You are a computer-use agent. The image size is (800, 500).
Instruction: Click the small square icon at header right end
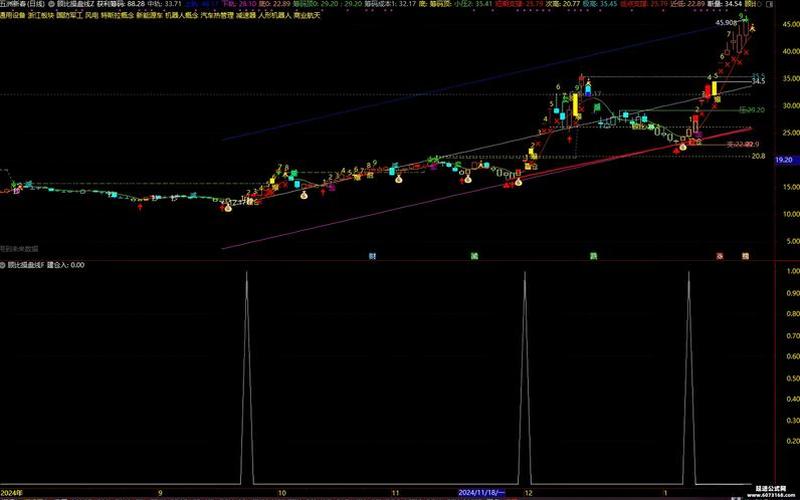[x=769, y=4]
